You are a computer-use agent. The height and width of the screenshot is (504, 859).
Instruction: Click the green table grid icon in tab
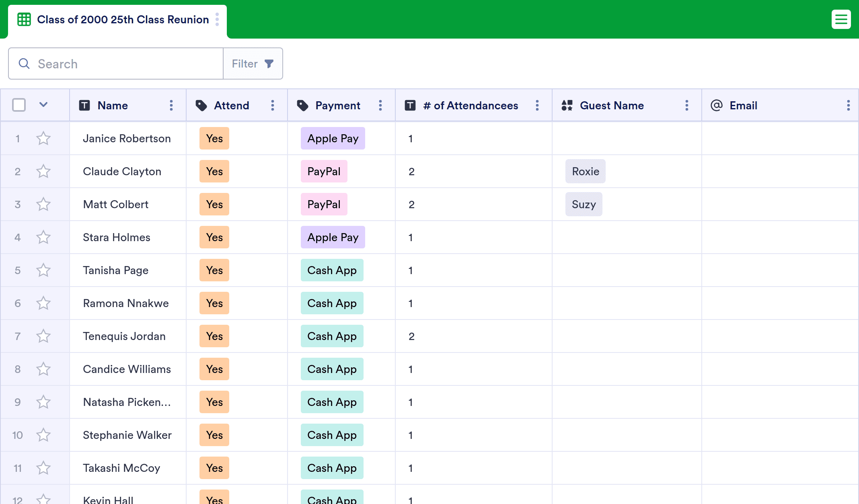(x=24, y=19)
